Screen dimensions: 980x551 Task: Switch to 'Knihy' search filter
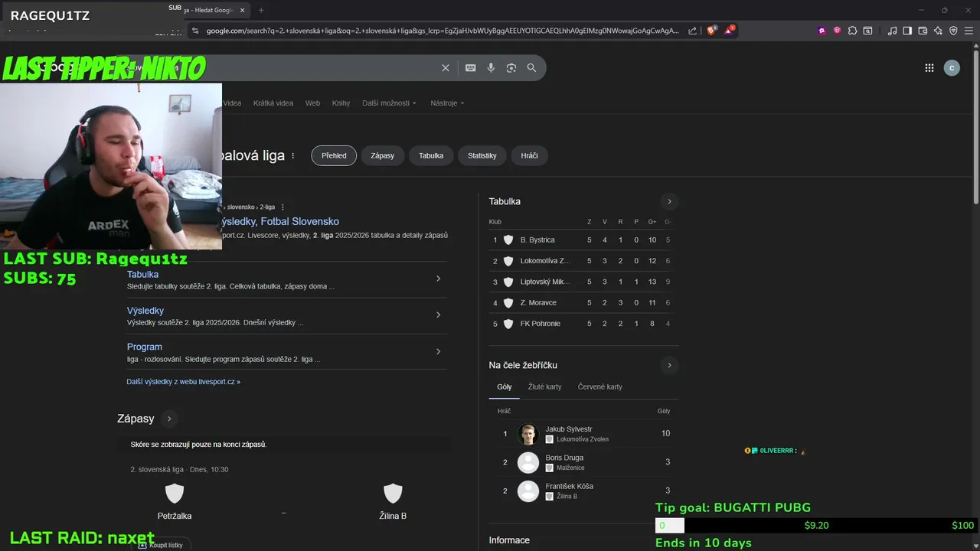[341, 103]
